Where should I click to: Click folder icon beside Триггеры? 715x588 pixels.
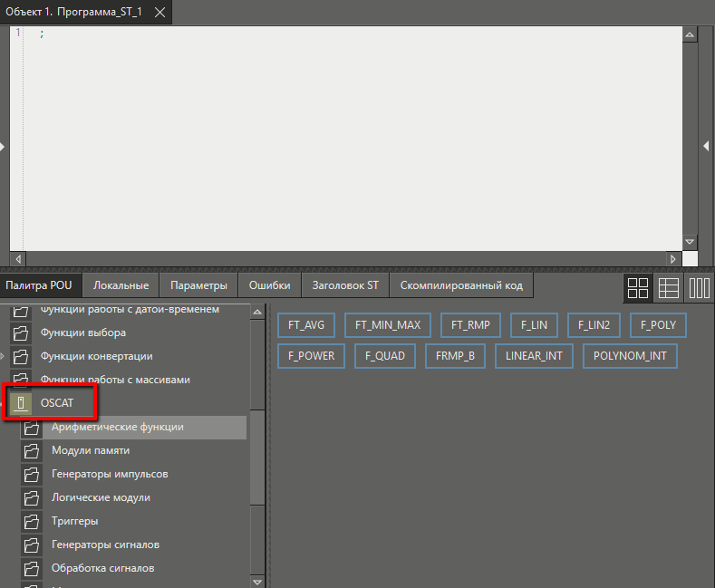[32, 521]
